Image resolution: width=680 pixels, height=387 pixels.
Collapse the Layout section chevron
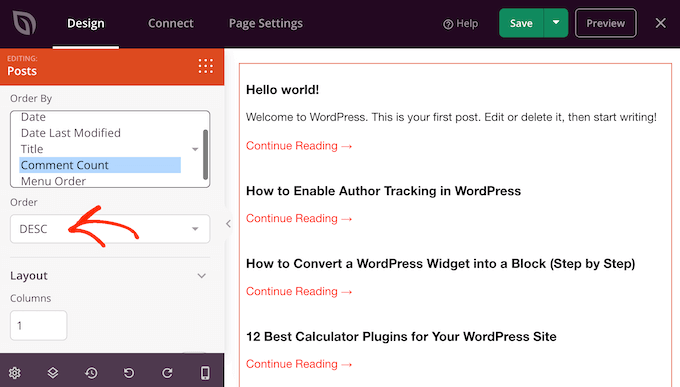[x=201, y=276]
